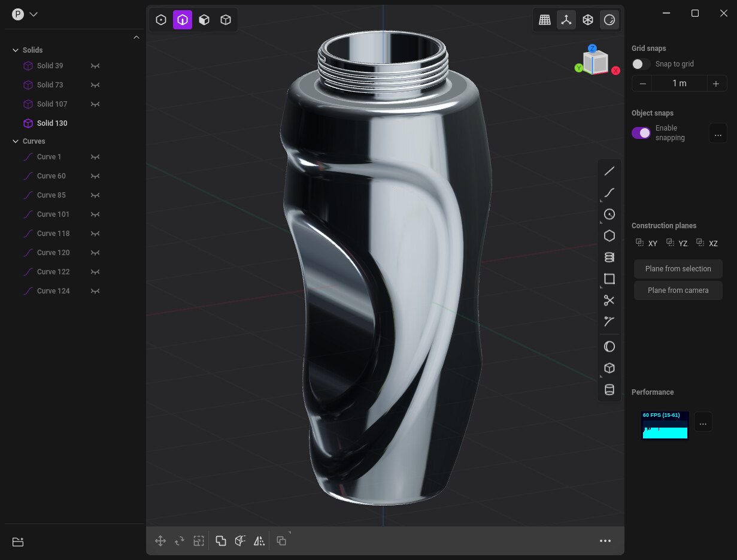Image resolution: width=737 pixels, height=560 pixels.
Task: Enable Snap to grid
Action: (x=640, y=64)
